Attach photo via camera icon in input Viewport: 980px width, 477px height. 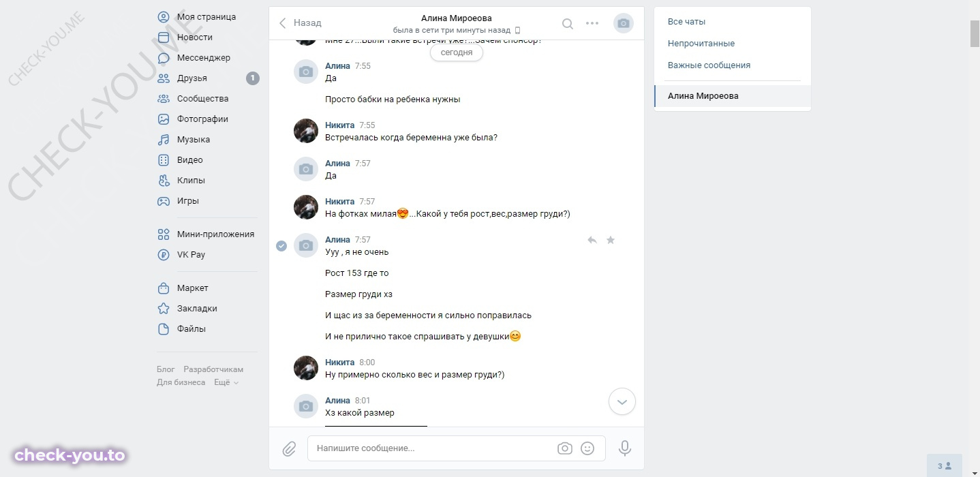pyautogui.click(x=564, y=448)
